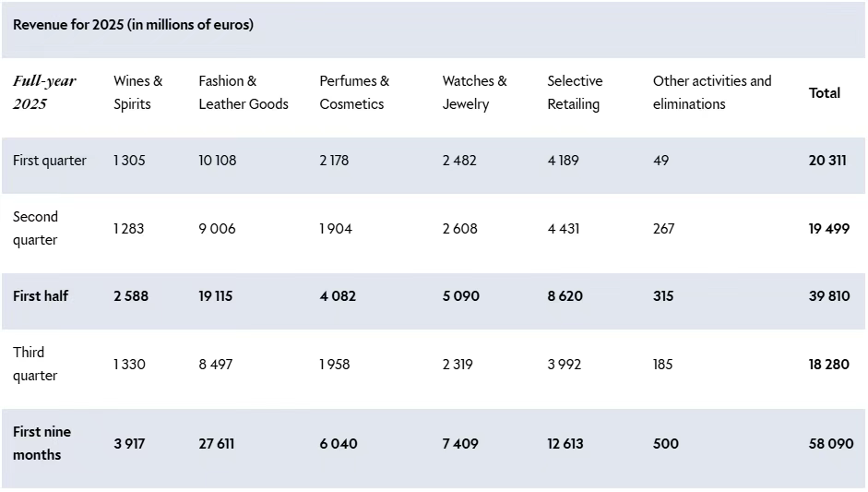Select the 4 431 Selective Retailing value

[x=564, y=228]
